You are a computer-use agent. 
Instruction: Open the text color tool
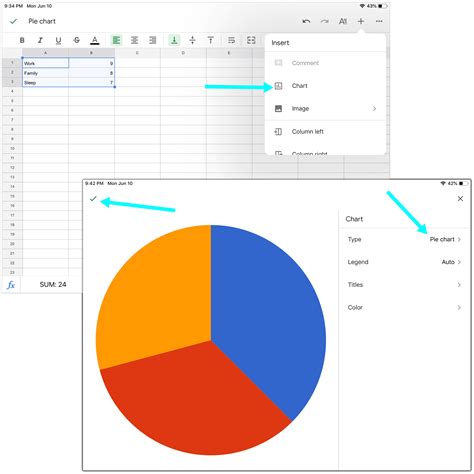(x=95, y=40)
